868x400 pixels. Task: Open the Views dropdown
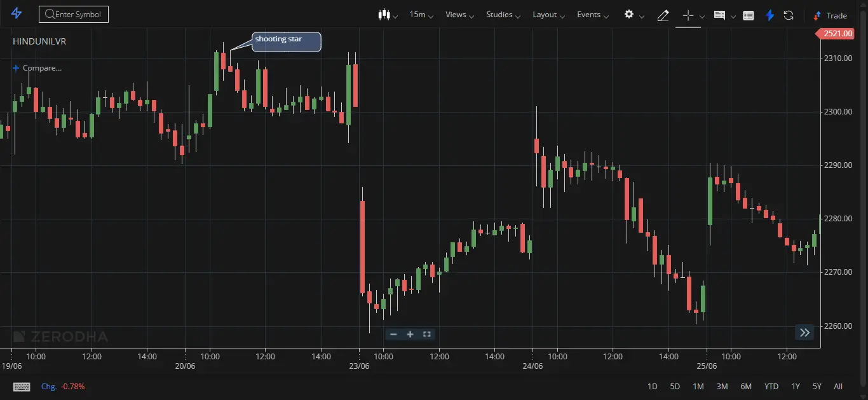click(x=459, y=15)
